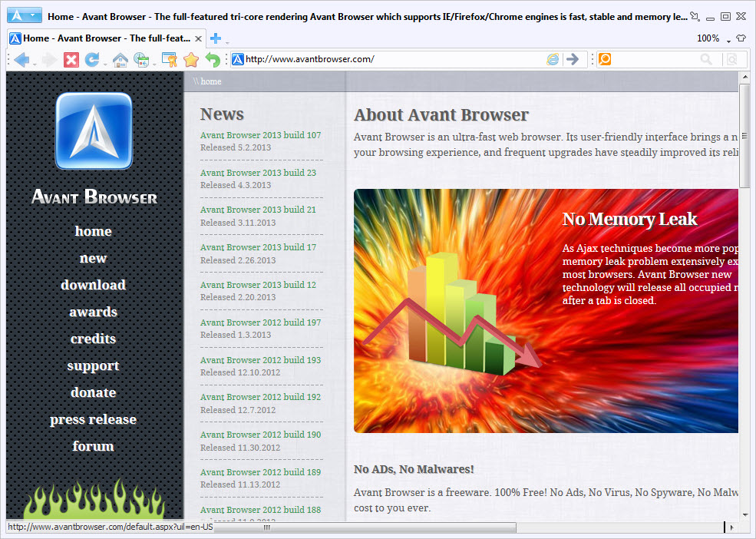Screen dimensions: 756x539
Task: Stop loading with the red X button
Action: (x=71, y=60)
